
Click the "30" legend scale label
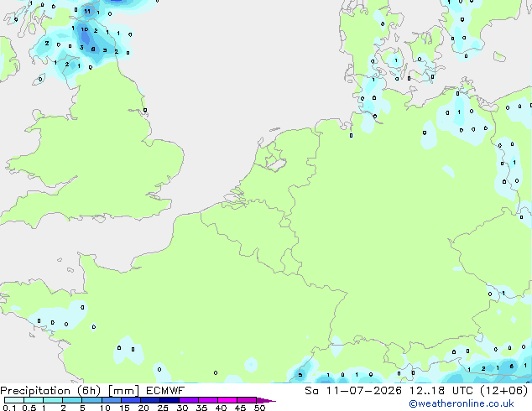[x=182, y=408]
